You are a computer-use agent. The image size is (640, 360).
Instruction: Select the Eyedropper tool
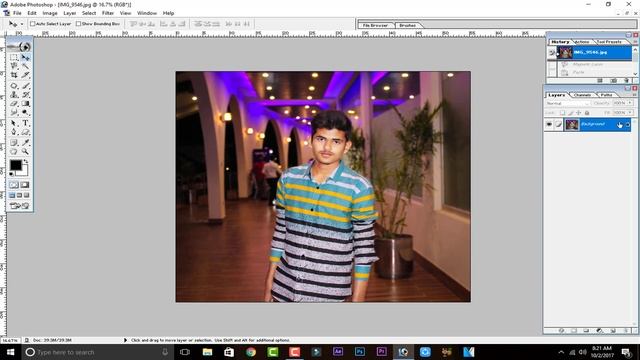[x=25, y=142]
